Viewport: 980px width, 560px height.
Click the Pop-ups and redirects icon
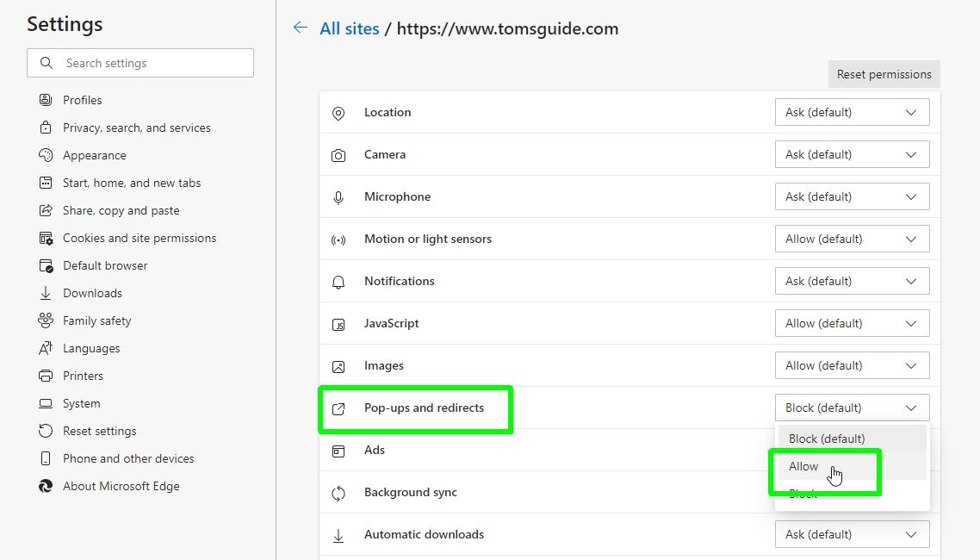click(x=338, y=408)
